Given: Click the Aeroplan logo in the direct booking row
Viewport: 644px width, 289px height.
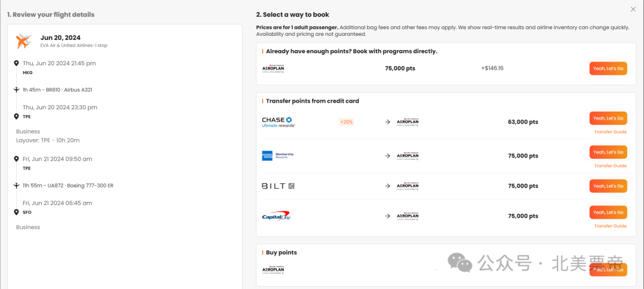Looking at the screenshot, I should (x=273, y=68).
